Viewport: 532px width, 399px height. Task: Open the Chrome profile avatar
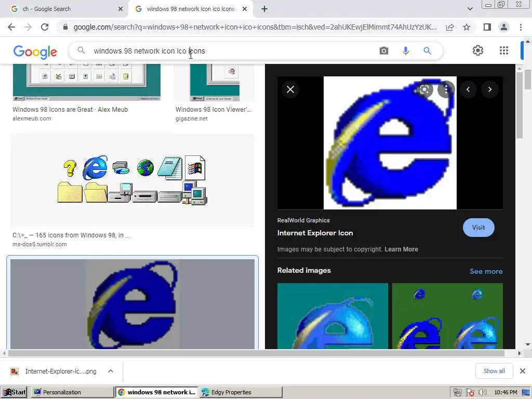pos(504,27)
